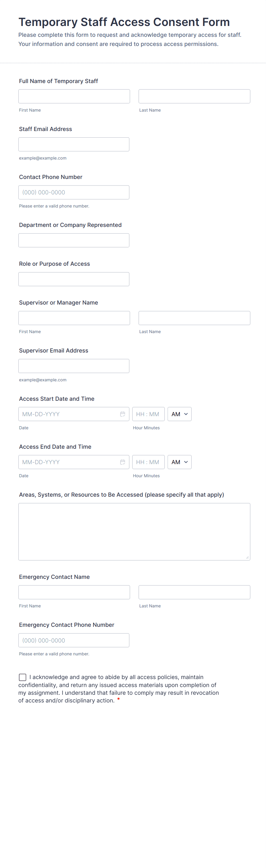The width and height of the screenshot is (266, 868).
Task: Open AM/PM dropdown for Access End time
Action: click(179, 462)
